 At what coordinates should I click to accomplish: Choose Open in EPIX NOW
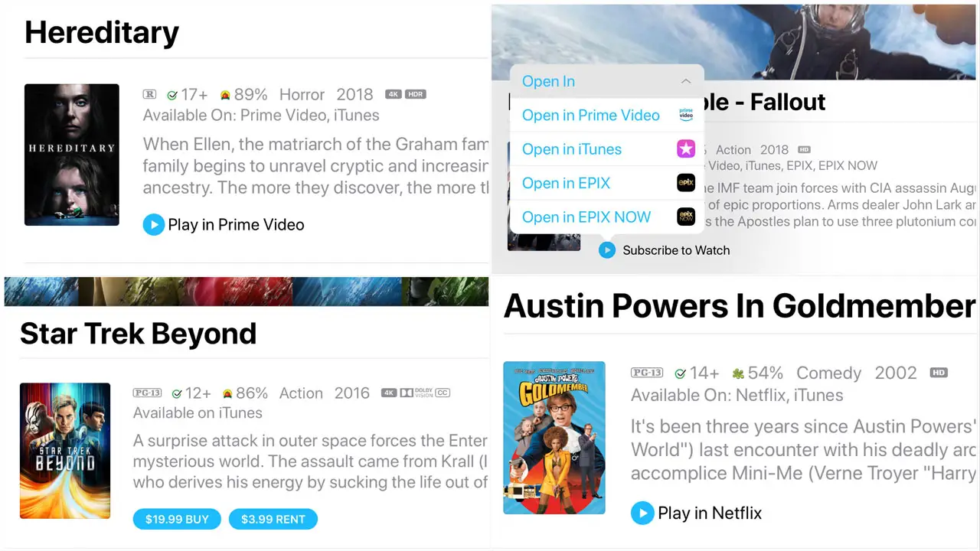pyautogui.click(x=607, y=217)
